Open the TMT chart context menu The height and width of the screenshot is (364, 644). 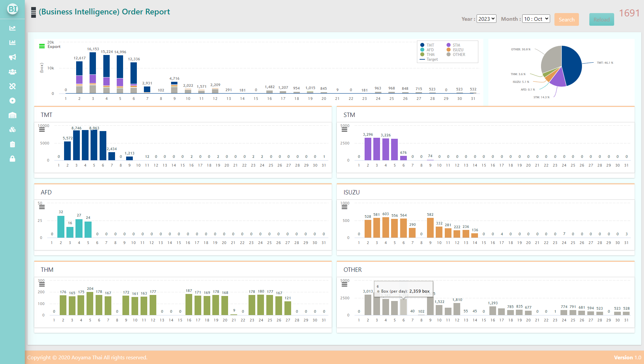[42, 130]
